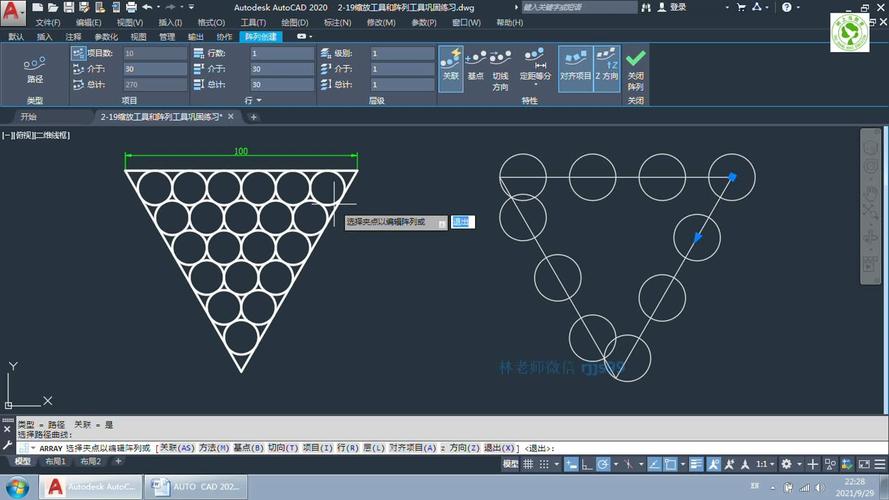Open the polar tracking settings dropdown arrow
This screenshot has width=889, height=500.
point(616,464)
